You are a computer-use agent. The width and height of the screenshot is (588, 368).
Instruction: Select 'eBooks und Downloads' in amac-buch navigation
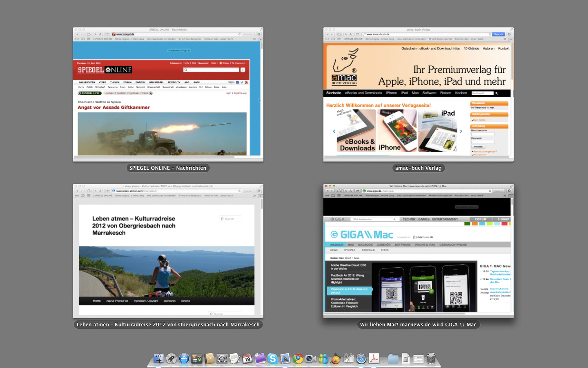(363, 93)
